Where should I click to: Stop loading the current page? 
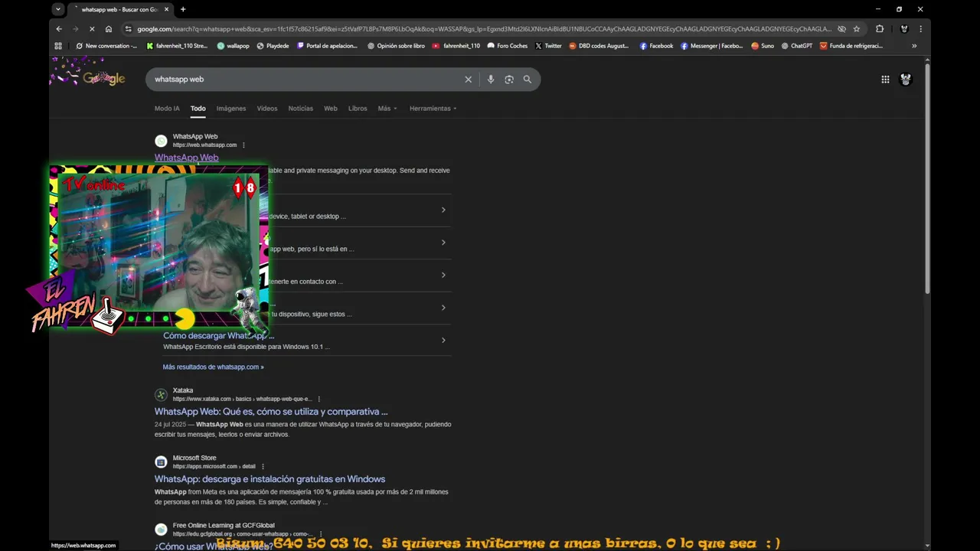(91, 29)
